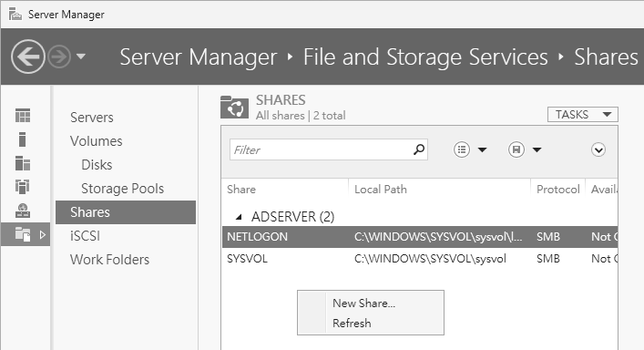Open the navigation history dropdown arrow
The height and width of the screenshot is (350, 644).
[81, 57]
